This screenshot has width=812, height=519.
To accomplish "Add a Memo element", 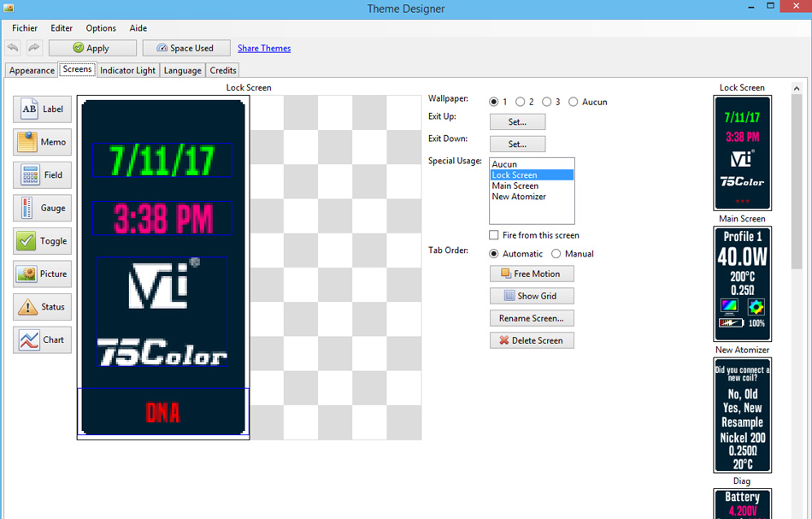I will coord(43,142).
